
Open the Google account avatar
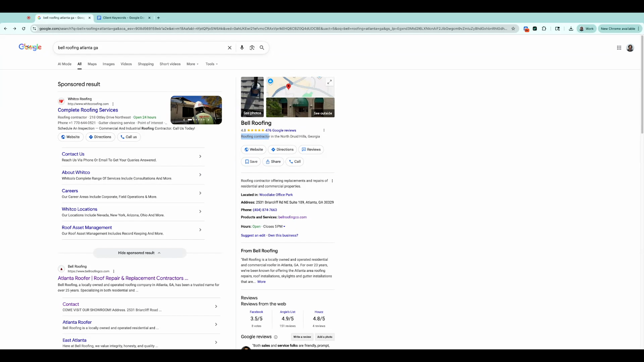coord(630,48)
